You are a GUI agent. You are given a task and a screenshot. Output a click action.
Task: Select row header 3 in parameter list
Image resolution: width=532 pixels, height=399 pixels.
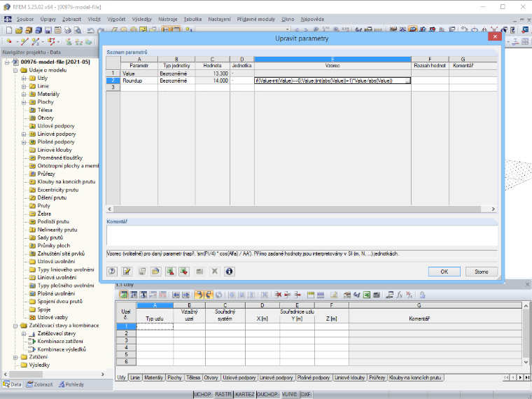coord(113,87)
